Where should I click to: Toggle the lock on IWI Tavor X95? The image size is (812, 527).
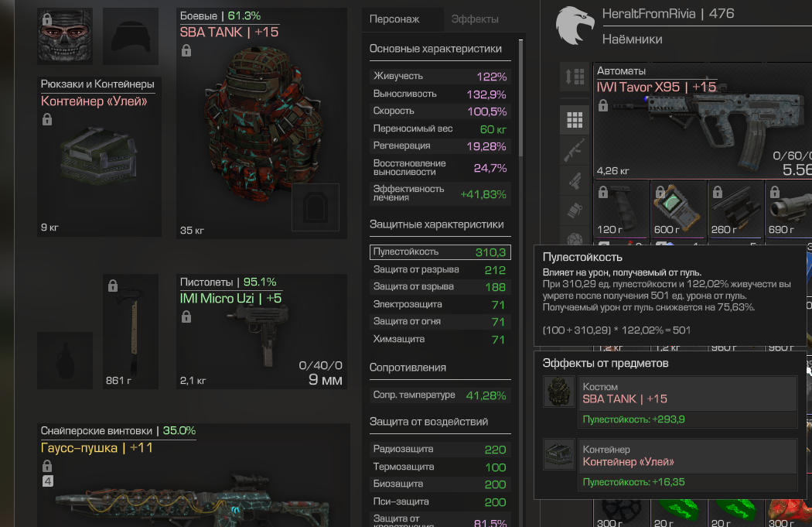click(602, 106)
